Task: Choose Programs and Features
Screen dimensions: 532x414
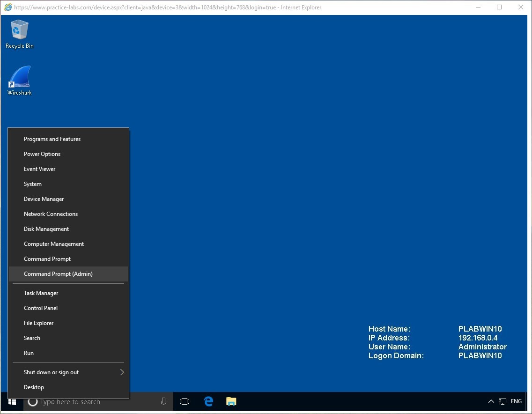Action: pyautogui.click(x=52, y=139)
